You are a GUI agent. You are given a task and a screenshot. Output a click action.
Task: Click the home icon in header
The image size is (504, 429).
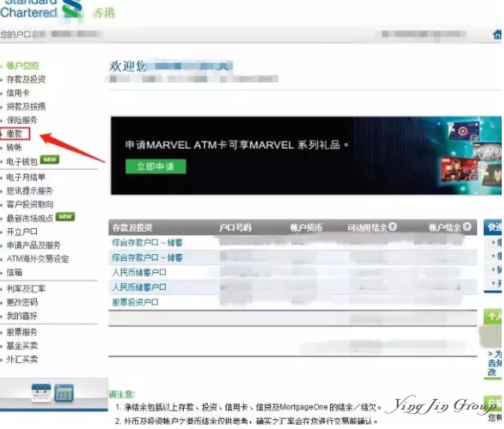(x=497, y=34)
